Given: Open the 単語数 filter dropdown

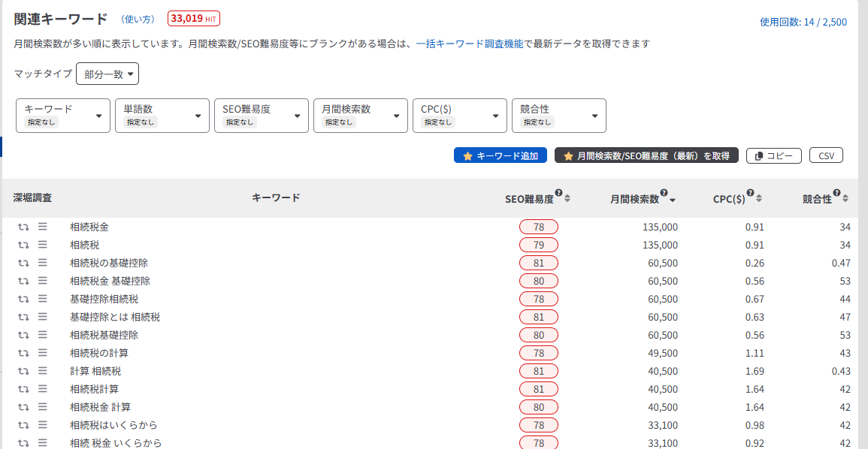Looking at the screenshot, I should tap(162, 115).
